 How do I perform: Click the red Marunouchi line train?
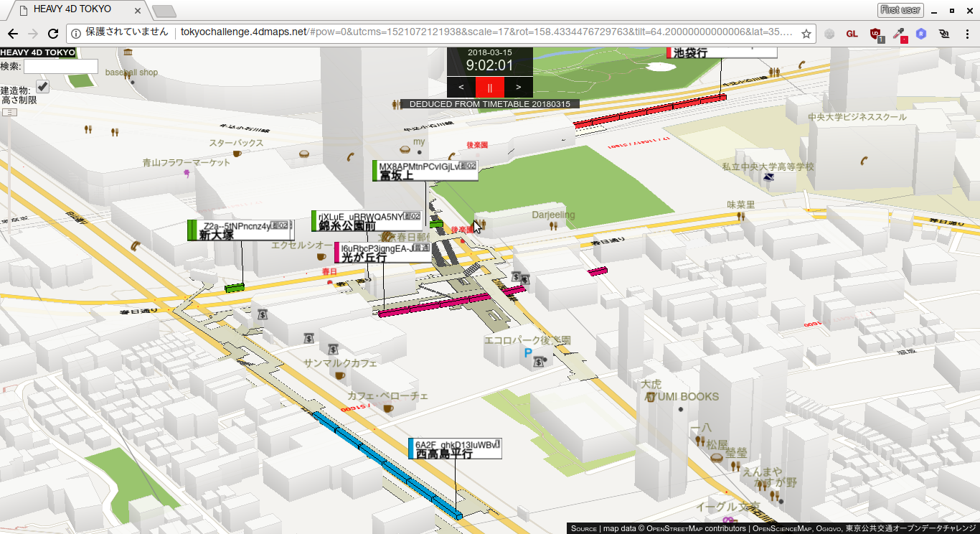[x=650, y=111]
